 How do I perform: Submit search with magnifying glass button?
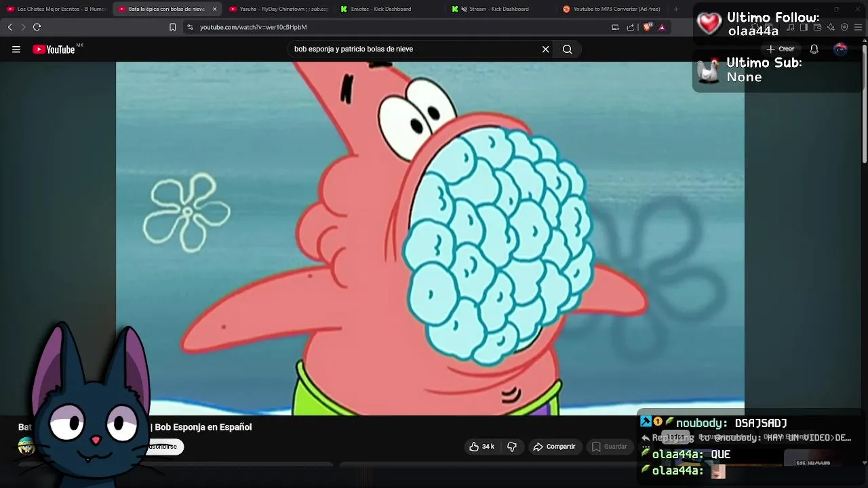click(568, 49)
